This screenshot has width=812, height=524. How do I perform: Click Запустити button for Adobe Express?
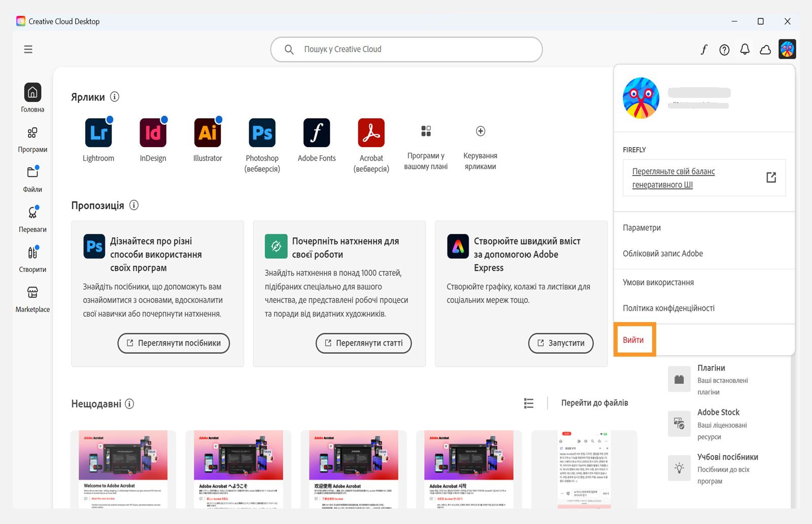click(561, 343)
